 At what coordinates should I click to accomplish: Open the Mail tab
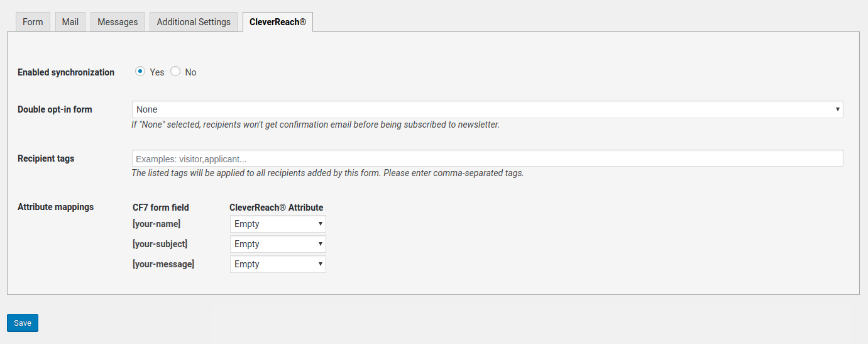pos(70,22)
